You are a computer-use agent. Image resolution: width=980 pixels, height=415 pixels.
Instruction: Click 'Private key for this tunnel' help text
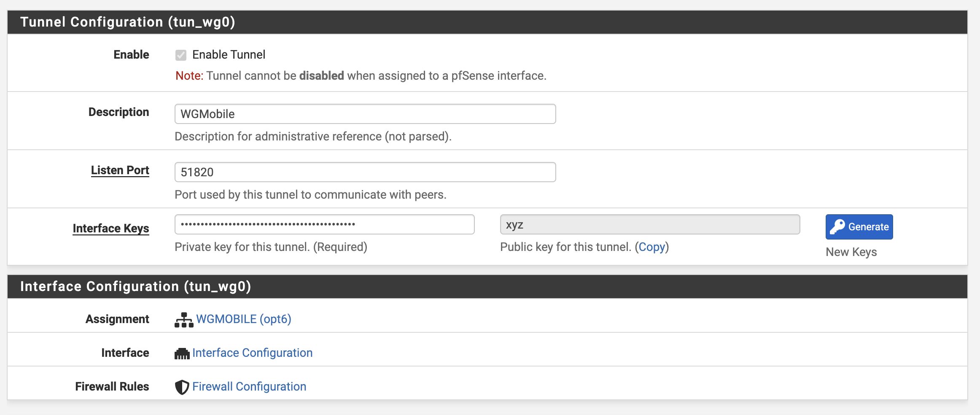pyautogui.click(x=271, y=247)
